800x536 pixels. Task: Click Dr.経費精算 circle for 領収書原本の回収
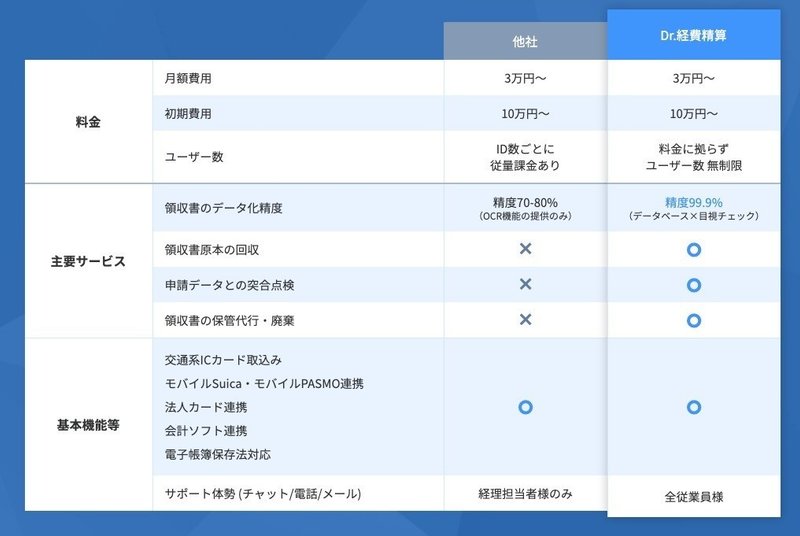click(x=693, y=249)
